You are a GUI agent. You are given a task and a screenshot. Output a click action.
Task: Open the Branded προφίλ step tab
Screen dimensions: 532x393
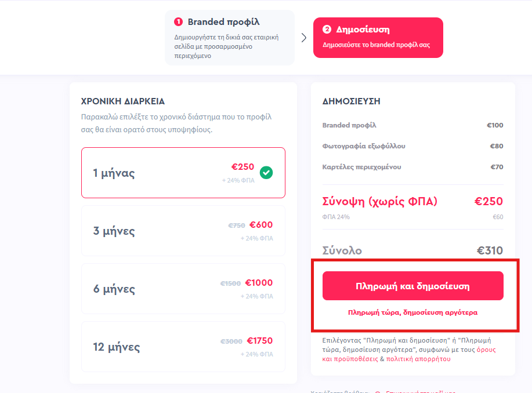click(229, 38)
